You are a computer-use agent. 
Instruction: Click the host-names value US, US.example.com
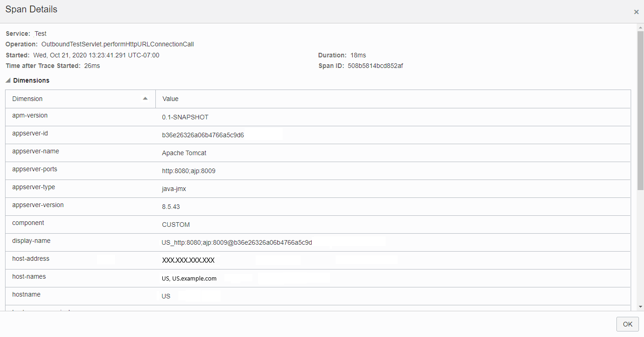[189, 278]
